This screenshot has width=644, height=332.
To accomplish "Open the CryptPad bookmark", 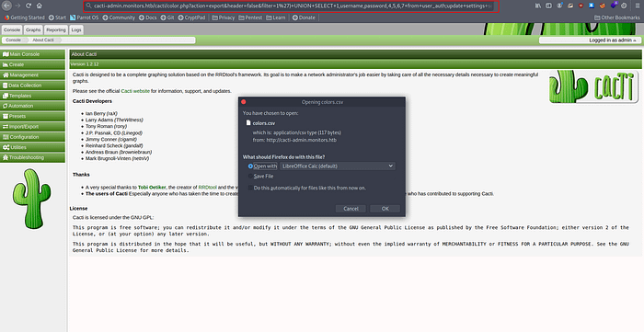I will click(x=191, y=17).
